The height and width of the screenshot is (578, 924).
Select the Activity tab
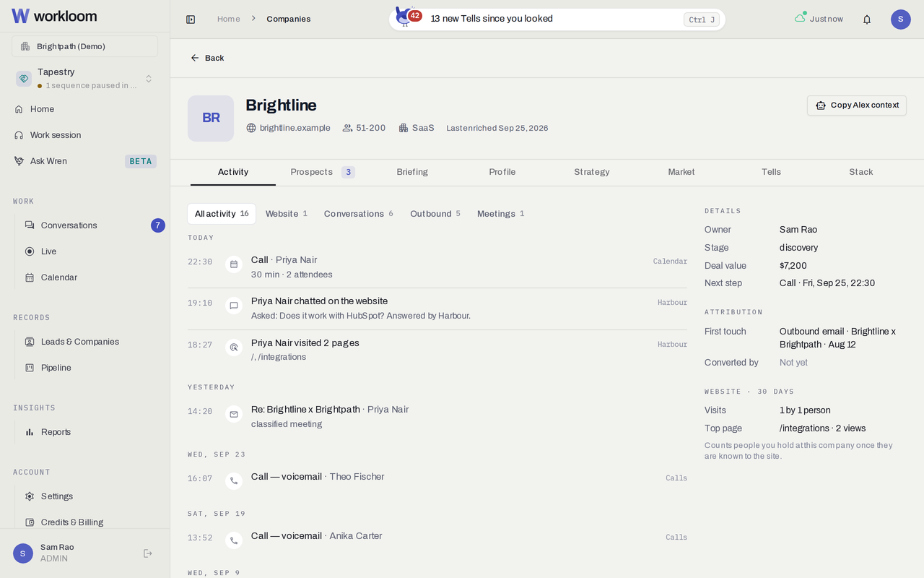click(233, 172)
